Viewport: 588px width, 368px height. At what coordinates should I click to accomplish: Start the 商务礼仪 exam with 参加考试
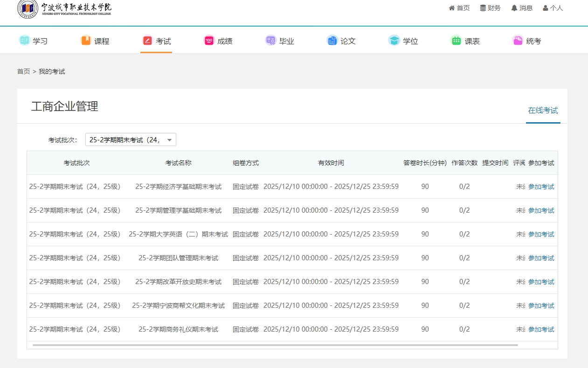point(541,329)
